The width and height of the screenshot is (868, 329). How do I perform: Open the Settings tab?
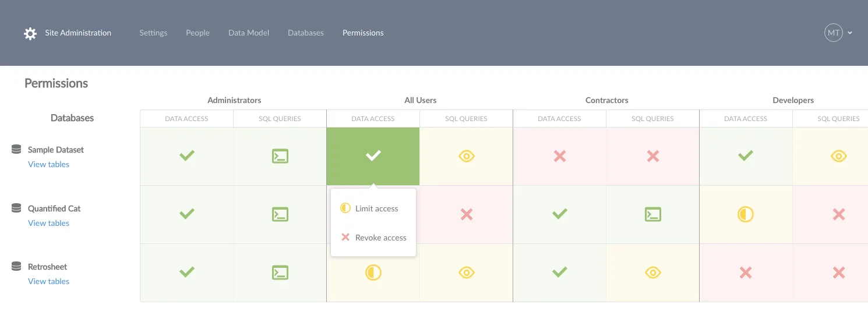point(153,33)
